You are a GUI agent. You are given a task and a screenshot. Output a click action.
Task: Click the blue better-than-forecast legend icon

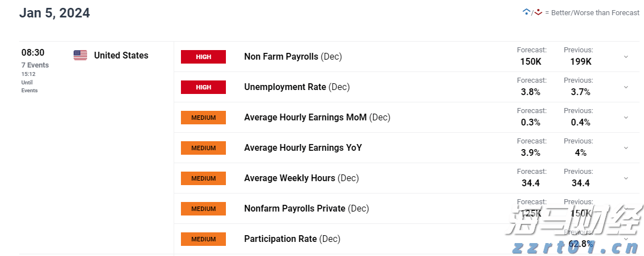[x=526, y=12]
